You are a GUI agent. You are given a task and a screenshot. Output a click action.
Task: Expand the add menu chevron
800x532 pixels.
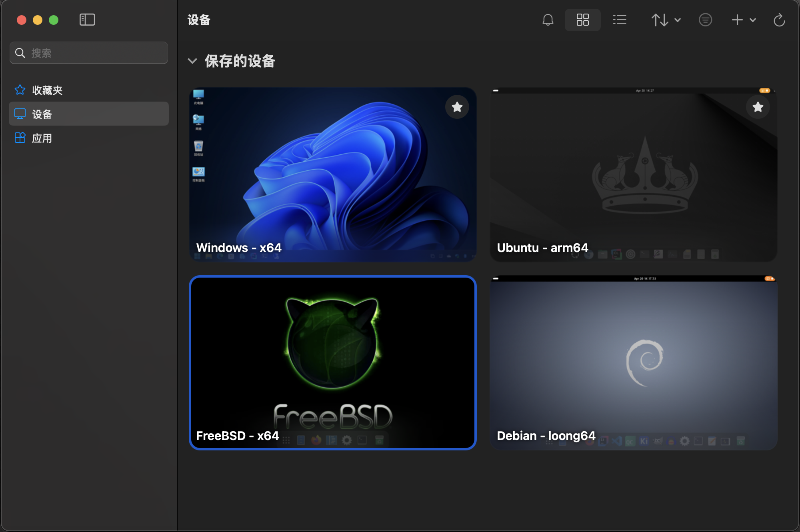753,20
